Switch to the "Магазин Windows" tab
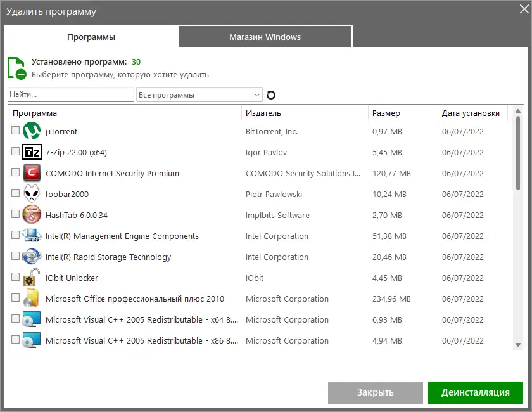Viewport: 532px width, 412px height. click(265, 37)
